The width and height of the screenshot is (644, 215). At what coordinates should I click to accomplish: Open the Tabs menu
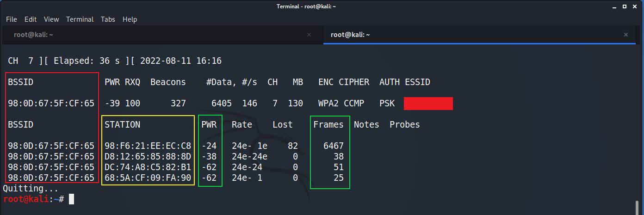(x=108, y=19)
